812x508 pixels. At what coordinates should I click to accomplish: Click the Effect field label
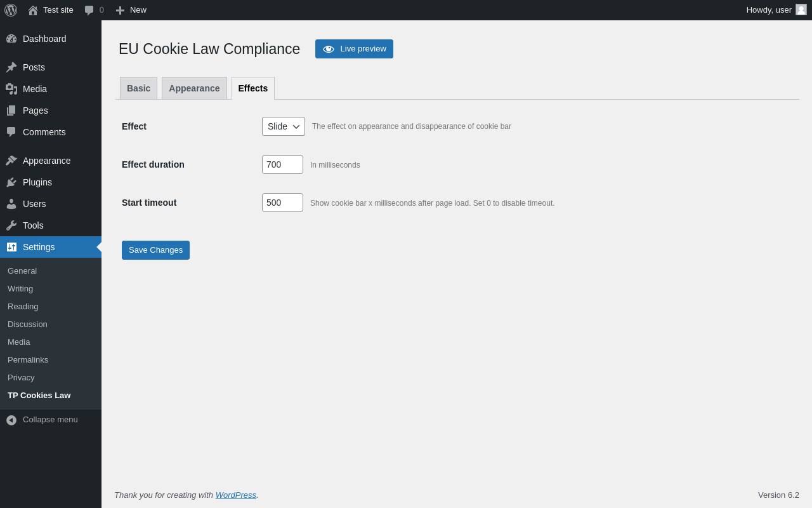click(x=134, y=126)
